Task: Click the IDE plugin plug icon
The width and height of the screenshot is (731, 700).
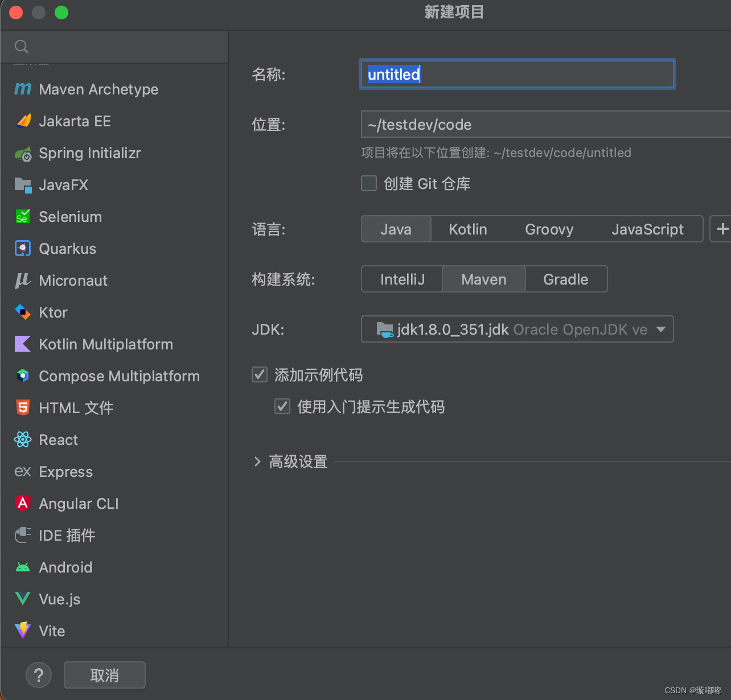Action: coord(23,535)
